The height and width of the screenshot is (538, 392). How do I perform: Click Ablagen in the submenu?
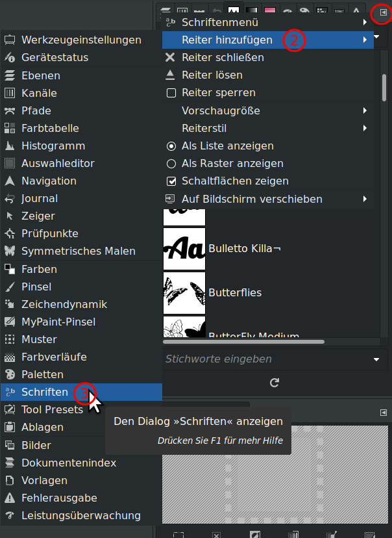[81, 427]
